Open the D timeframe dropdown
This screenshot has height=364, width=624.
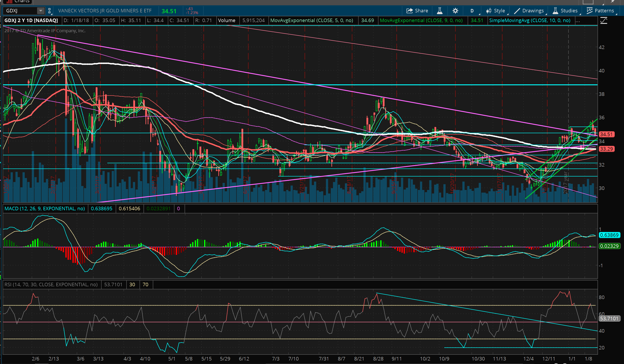(472, 11)
